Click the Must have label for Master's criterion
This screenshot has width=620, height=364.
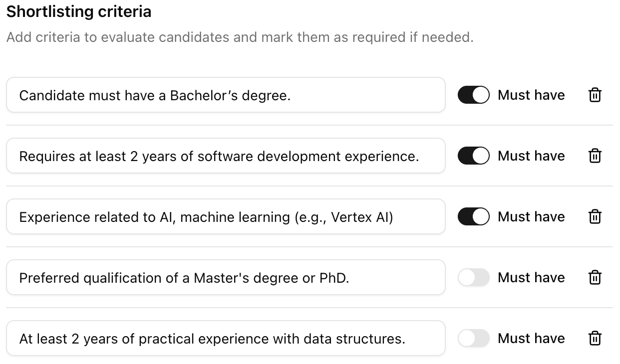[531, 277]
